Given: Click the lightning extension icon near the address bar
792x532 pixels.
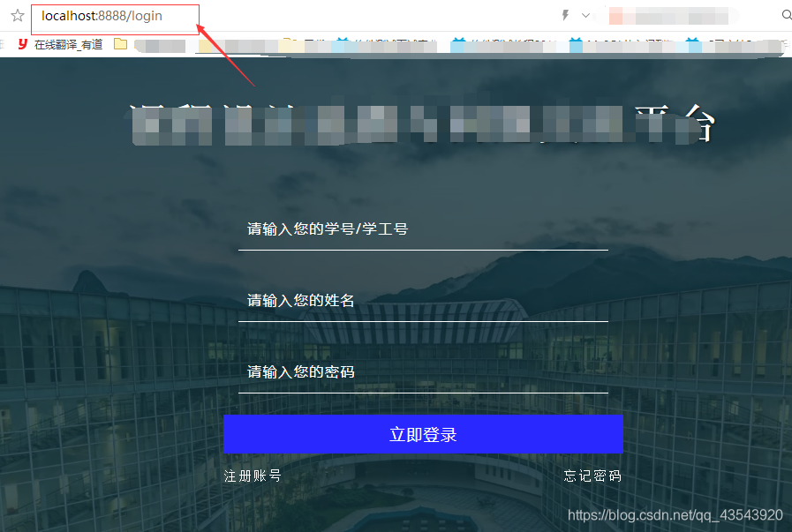Looking at the screenshot, I should 565,14.
